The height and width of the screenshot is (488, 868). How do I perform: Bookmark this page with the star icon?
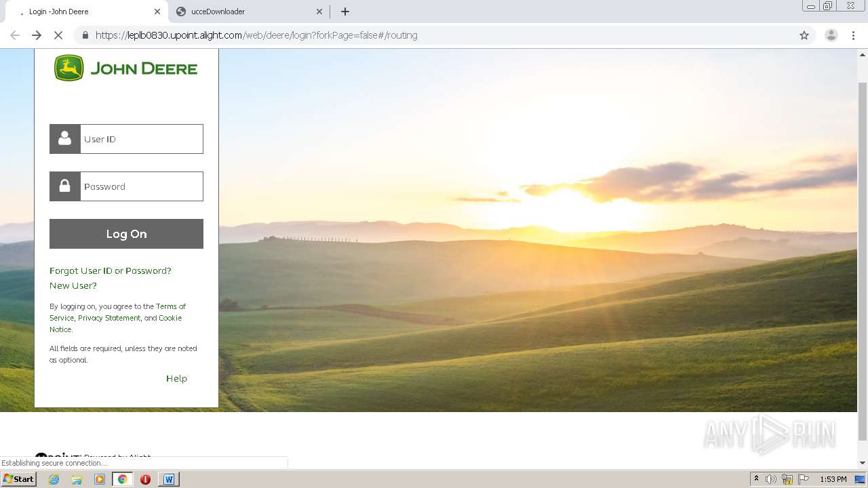pyautogui.click(x=804, y=35)
